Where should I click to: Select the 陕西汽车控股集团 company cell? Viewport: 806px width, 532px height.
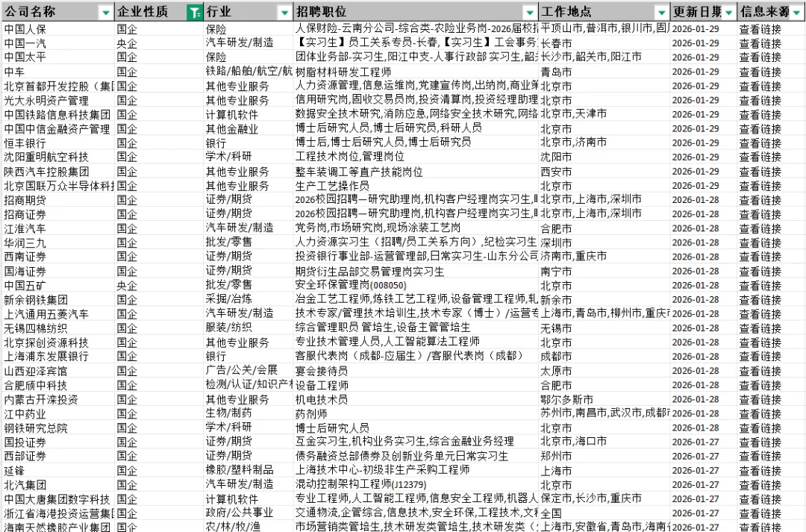click(x=58, y=171)
